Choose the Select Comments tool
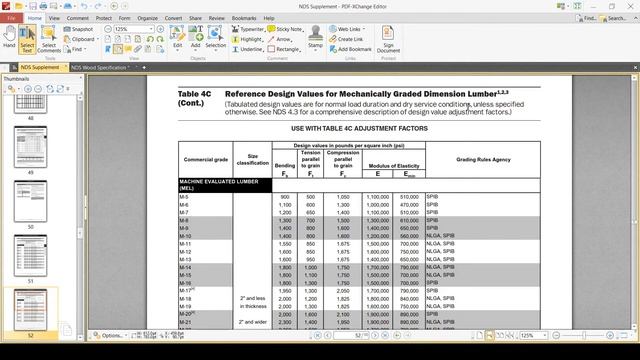Image resolution: width=640 pixels, height=360 pixels. 49,38
